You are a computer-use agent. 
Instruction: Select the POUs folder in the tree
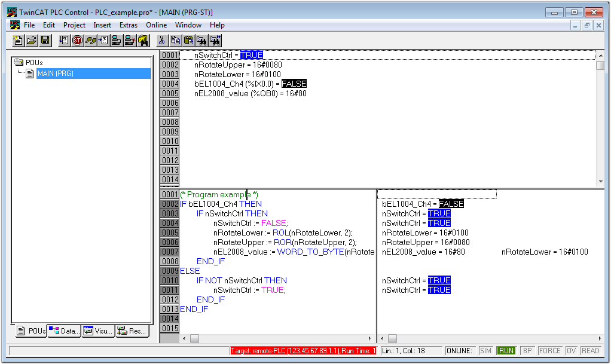[34, 62]
